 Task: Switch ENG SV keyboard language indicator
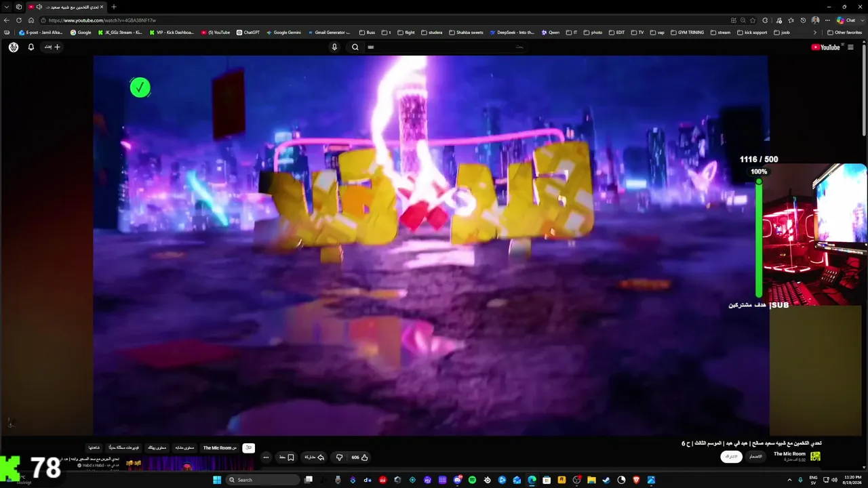814,480
